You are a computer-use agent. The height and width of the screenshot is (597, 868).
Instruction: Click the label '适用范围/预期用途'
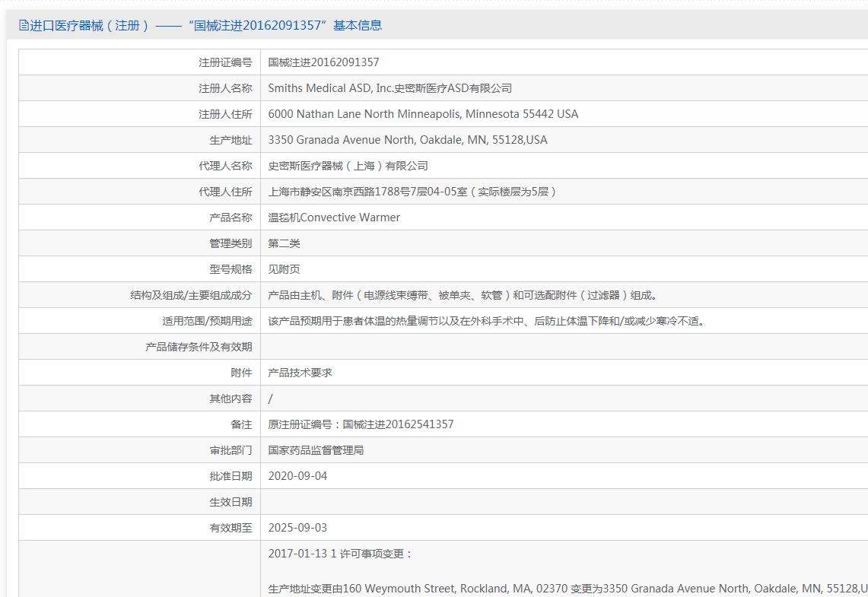207,321
